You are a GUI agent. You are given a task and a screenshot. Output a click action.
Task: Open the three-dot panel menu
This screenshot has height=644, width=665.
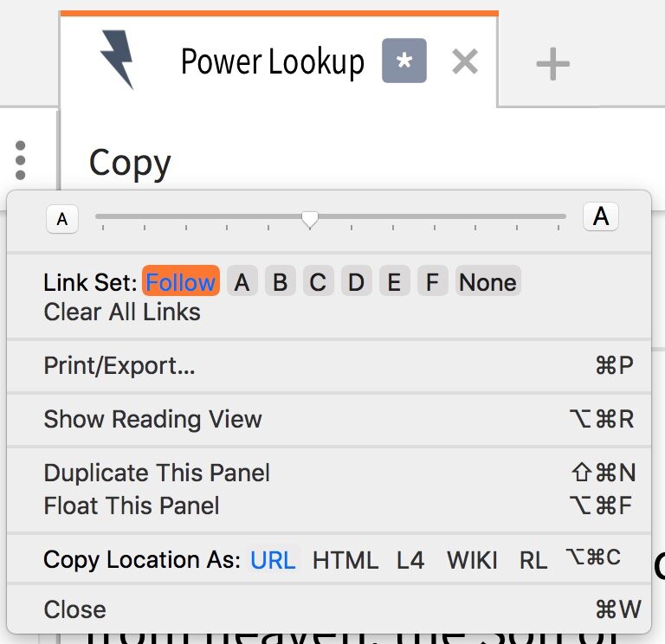[x=21, y=160]
